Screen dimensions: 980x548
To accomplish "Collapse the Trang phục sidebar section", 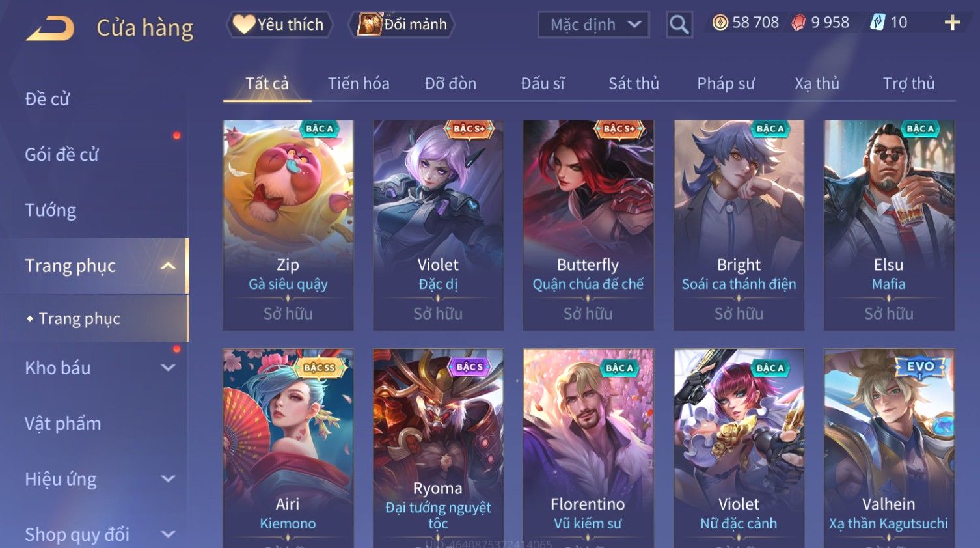I will [x=168, y=266].
